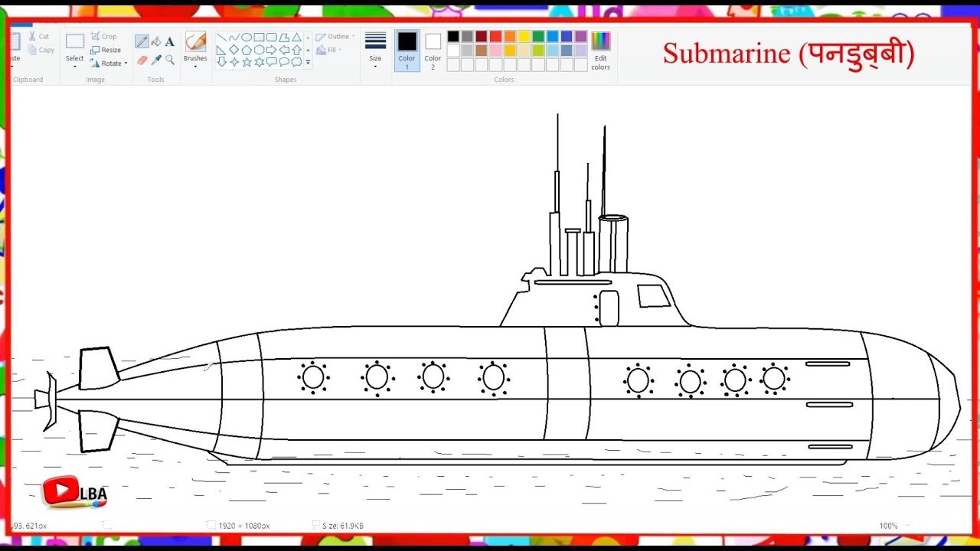Choose the five-pointed Star shape
Viewport: 980px width, 551px height.
pos(247,63)
